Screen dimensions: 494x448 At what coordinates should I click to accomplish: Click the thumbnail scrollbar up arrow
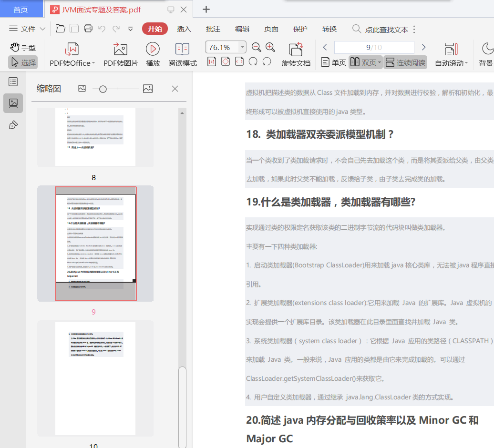click(182, 112)
